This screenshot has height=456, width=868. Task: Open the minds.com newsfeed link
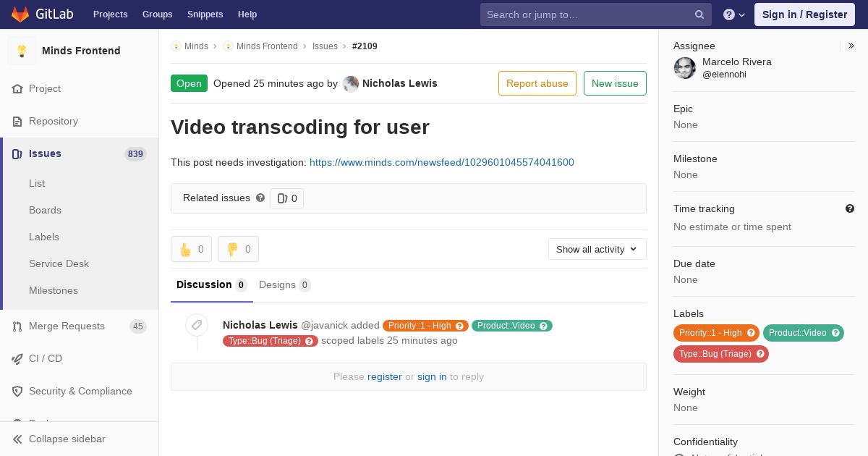pos(442,162)
